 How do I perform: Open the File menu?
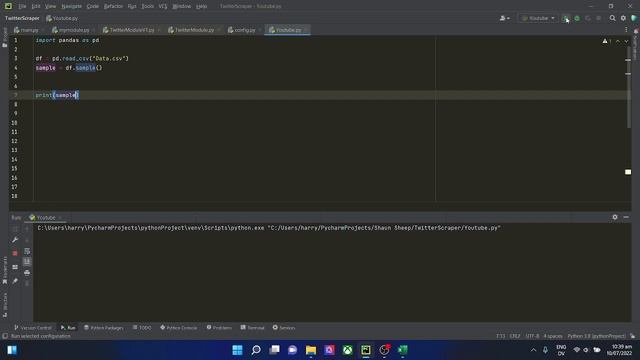coord(22,6)
